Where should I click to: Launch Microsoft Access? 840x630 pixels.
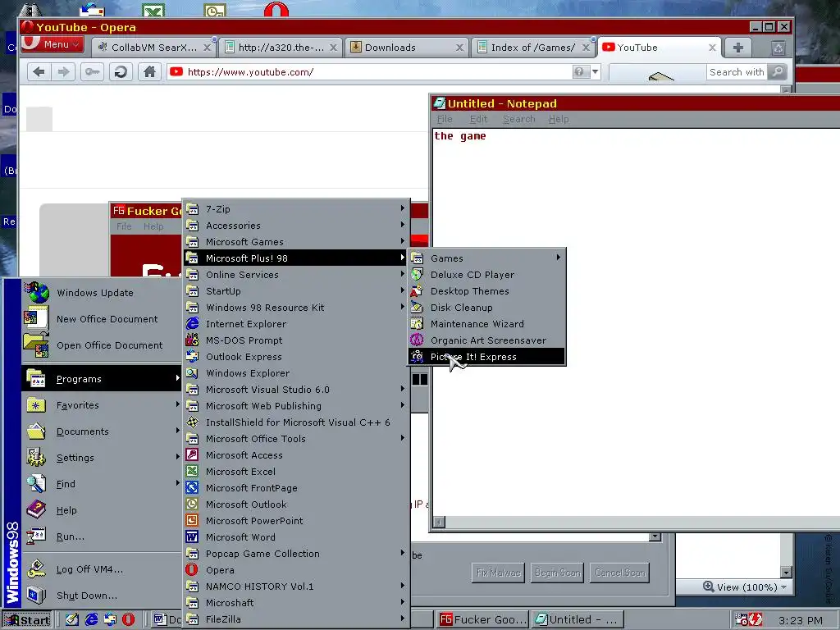point(296,455)
